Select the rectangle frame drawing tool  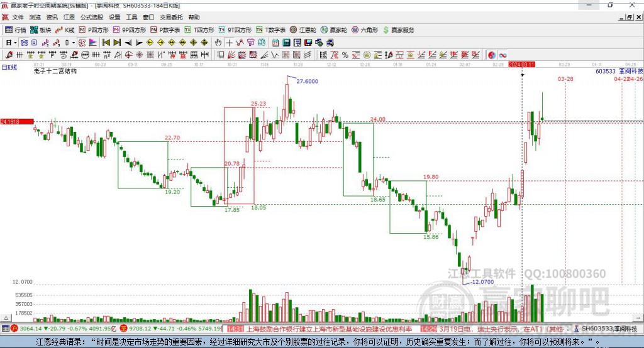coord(219,55)
